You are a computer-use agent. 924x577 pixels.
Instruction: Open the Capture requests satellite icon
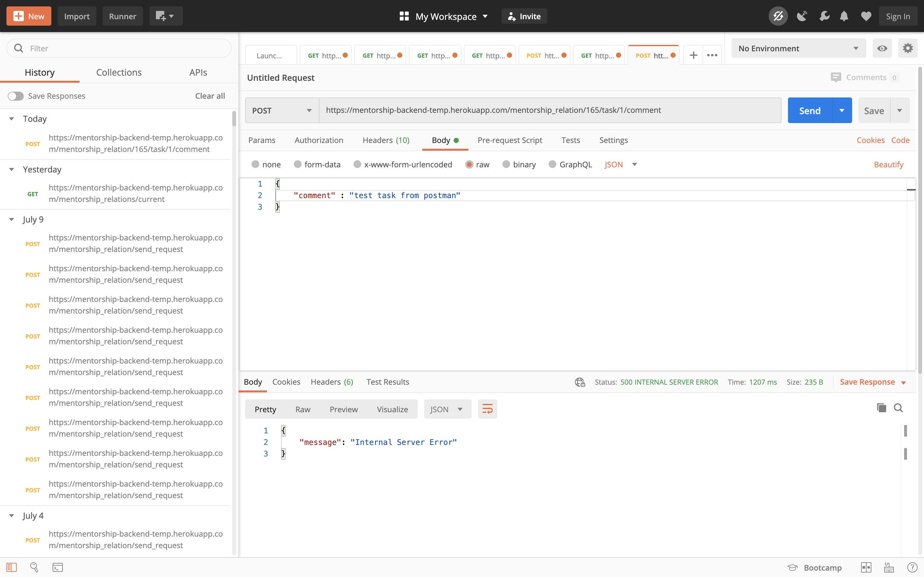(802, 16)
